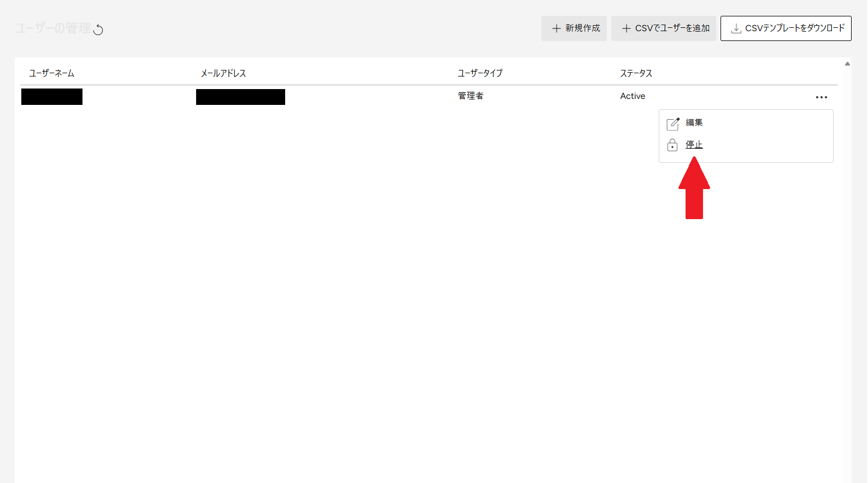Choose 停止 from the row menu
This screenshot has height=483, width=868.
click(x=694, y=145)
